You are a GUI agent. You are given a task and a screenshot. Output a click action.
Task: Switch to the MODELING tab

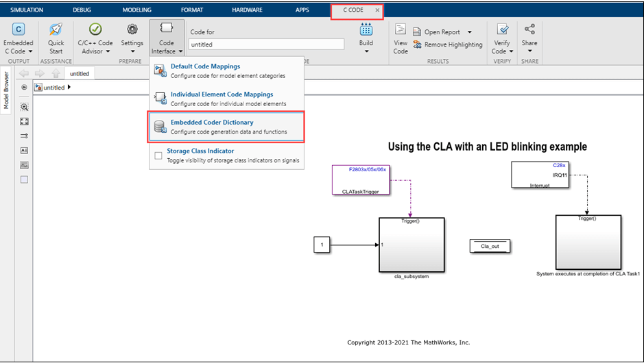tap(136, 10)
